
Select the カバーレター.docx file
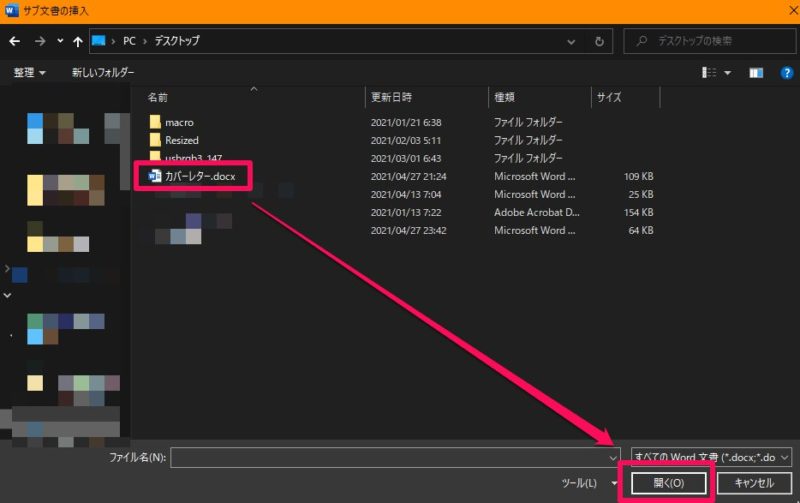[199, 176]
